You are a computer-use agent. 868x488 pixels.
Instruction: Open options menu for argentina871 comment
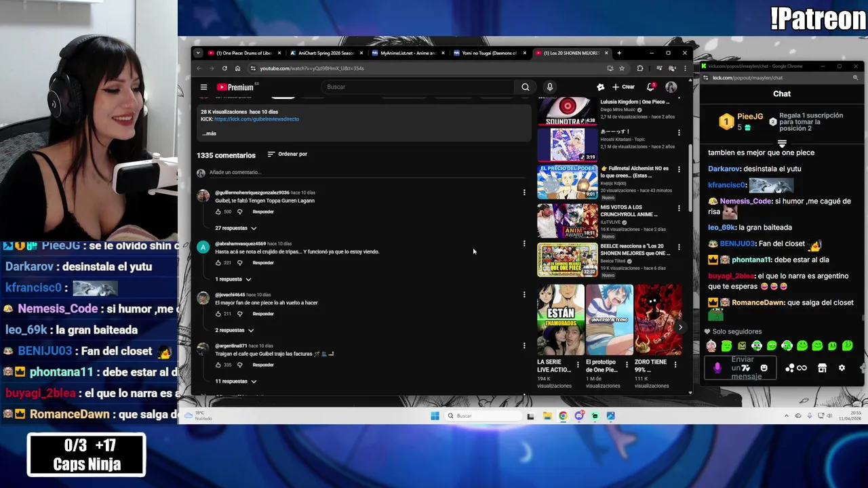click(x=524, y=346)
